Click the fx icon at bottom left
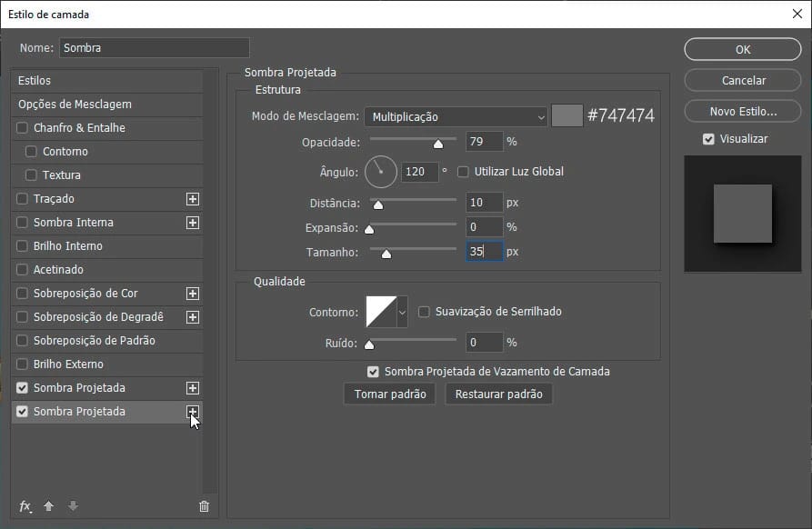Image resolution: width=812 pixels, height=529 pixels. [24, 506]
